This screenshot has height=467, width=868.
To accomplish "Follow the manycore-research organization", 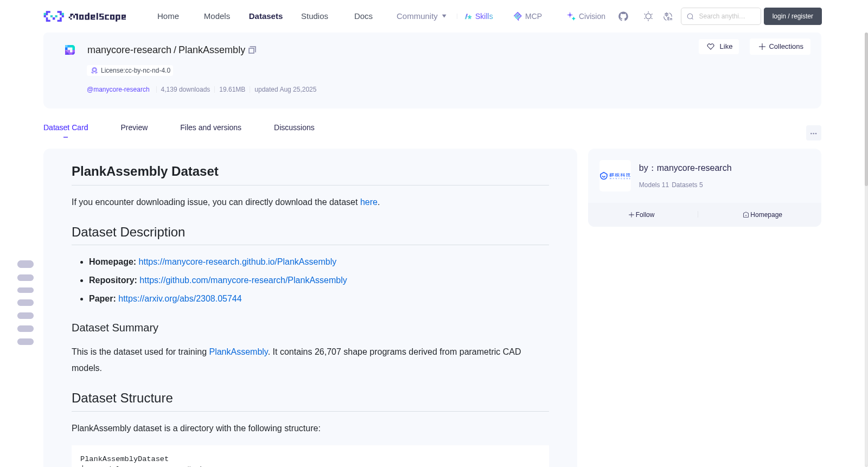I will tap(642, 215).
